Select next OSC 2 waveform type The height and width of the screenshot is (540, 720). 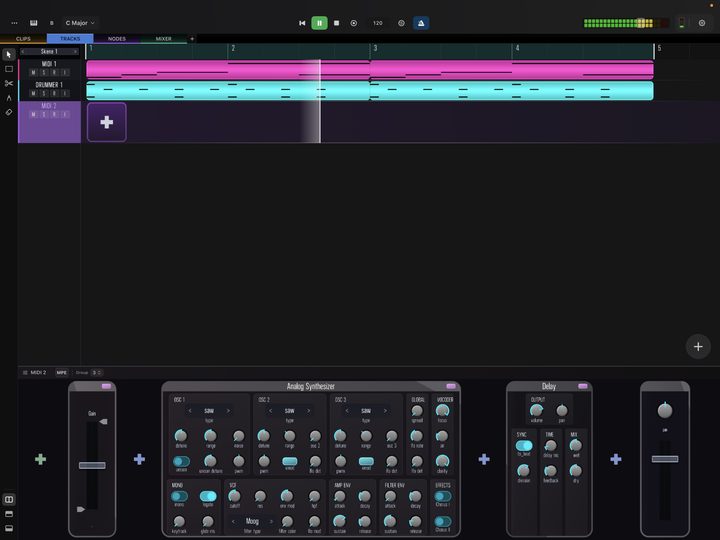309,411
